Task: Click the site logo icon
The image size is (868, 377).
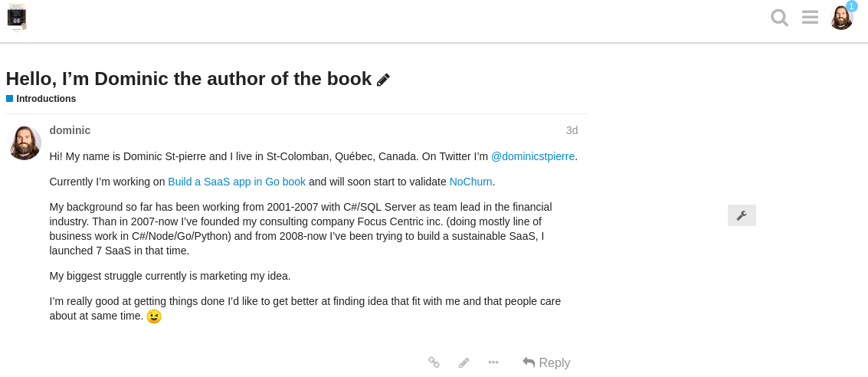Action: (x=16, y=17)
